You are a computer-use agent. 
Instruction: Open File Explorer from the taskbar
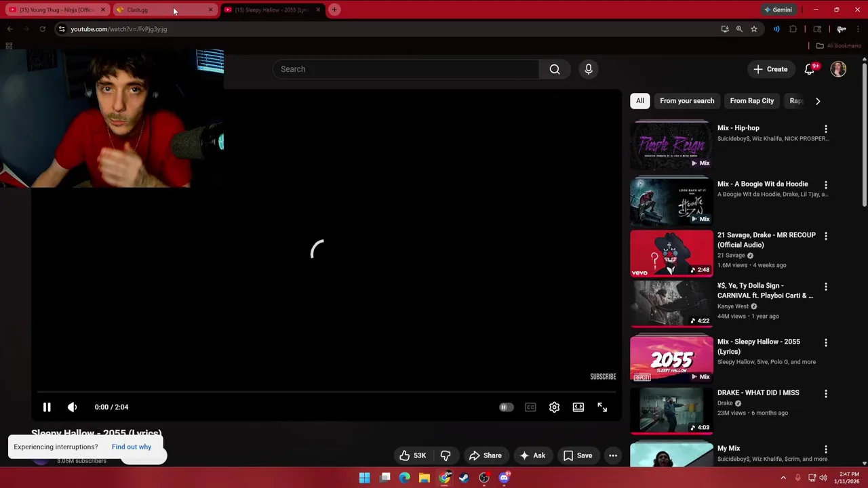[424, 478]
